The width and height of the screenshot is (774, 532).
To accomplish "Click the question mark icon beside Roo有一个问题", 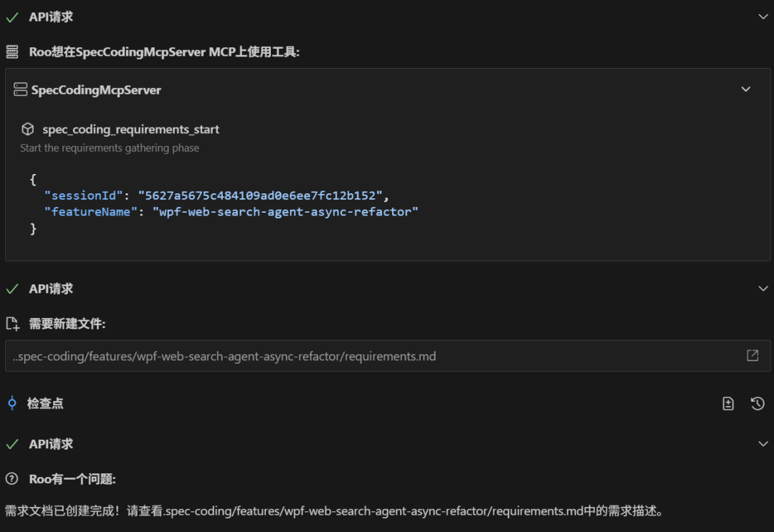I will (11, 478).
